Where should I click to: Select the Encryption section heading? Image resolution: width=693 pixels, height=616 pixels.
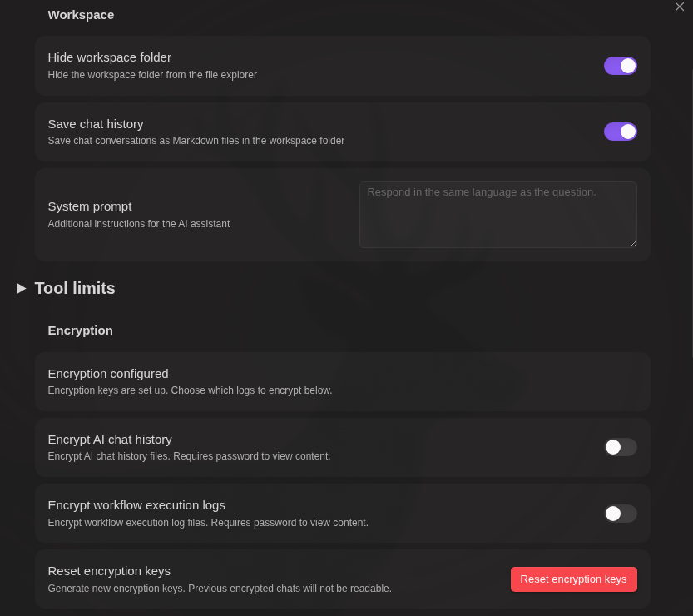tap(81, 330)
